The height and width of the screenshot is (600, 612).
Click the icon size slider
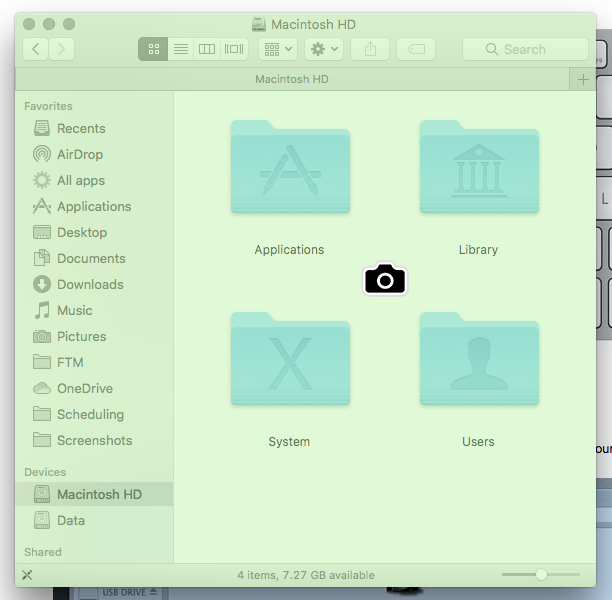(541, 575)
